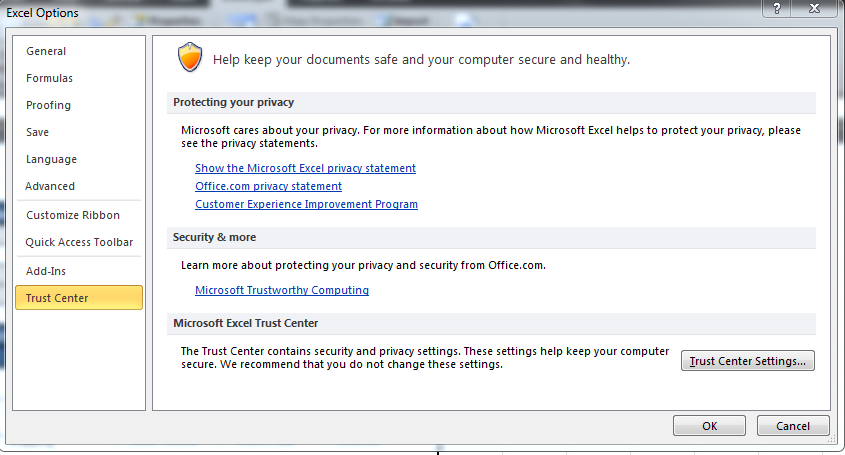
Task: Open the General options category
Action: pyautogui.click(x=46, y=51)
